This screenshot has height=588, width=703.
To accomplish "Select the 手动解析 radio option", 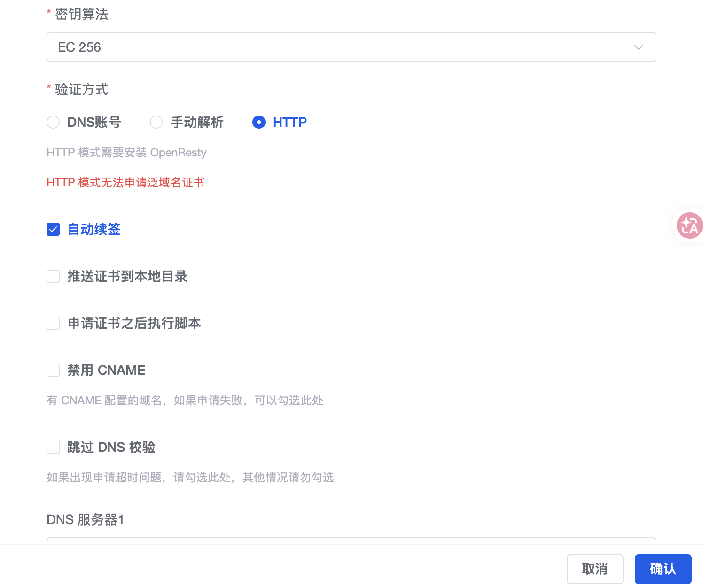I will 156,122.
